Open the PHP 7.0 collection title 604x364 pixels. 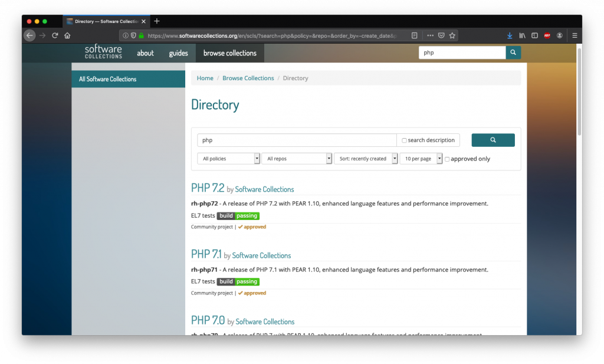pyautogui.click(x=208, y=320)
